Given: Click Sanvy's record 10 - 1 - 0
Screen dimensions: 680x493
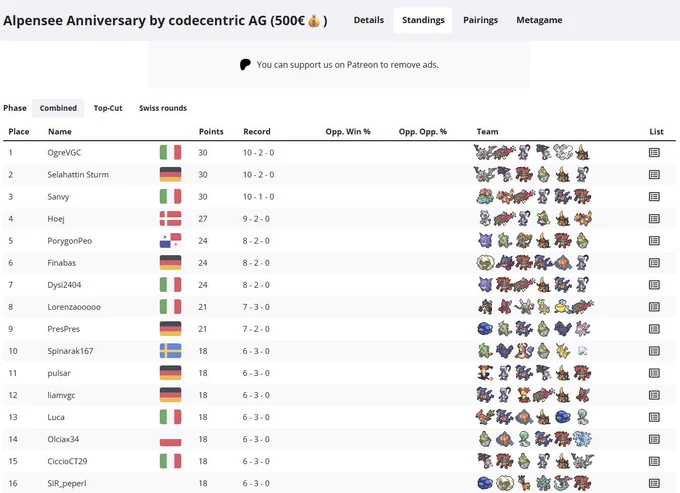Looking at the screenshot, I should [x=258, y=197].
